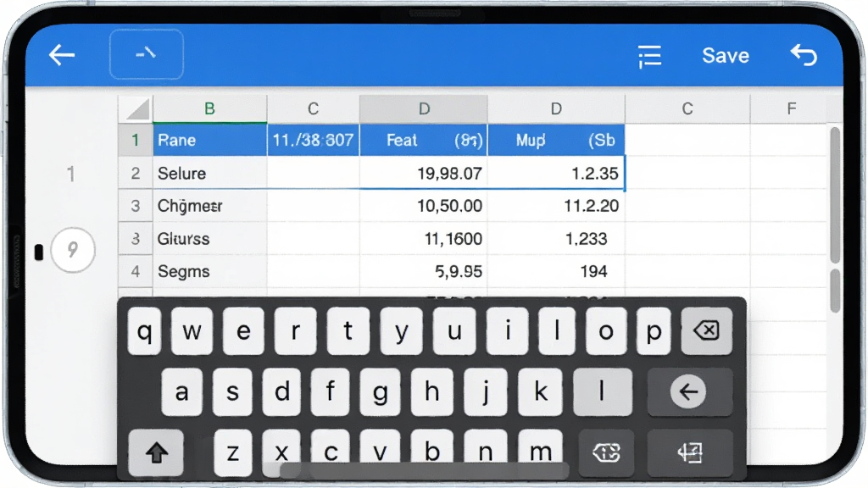
Task: Tap the keyboard-switch key right of m
Action: tap(606, 453)
